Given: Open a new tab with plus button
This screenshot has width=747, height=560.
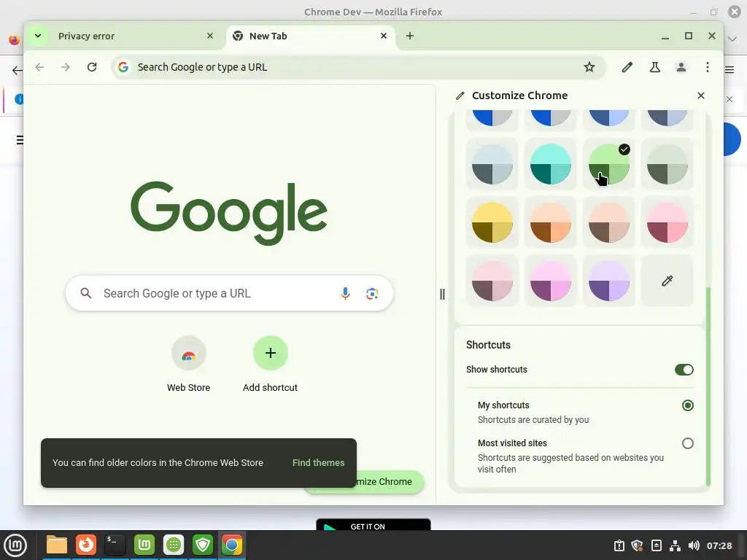Looking at the screenshot, I should click(x=410, y=36).
